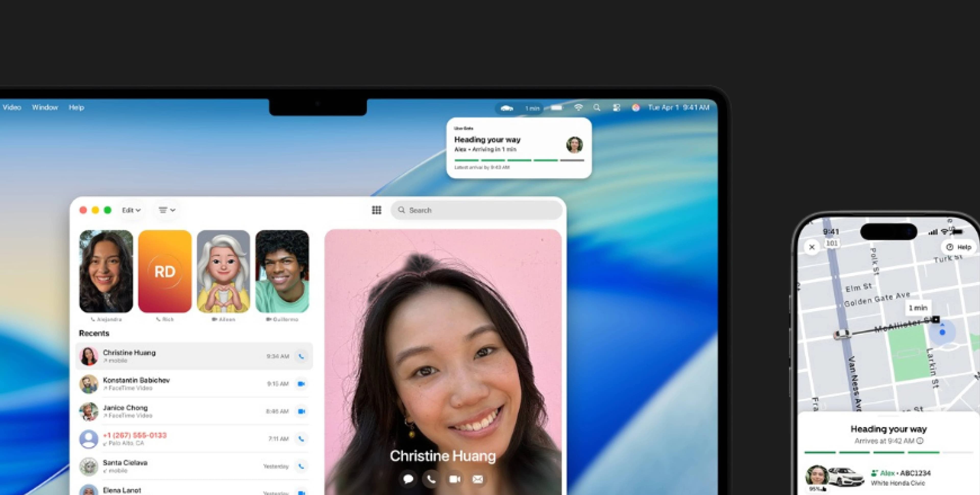This screenshot has height=495, width=980.
Task: Email Christine Huang via envelope icon
Action: 478,479
